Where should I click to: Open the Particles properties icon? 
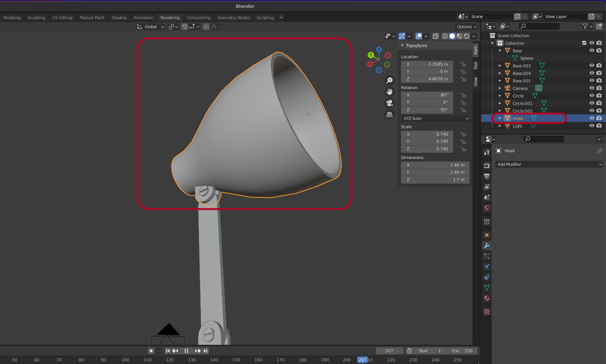(x=487, y=256)
